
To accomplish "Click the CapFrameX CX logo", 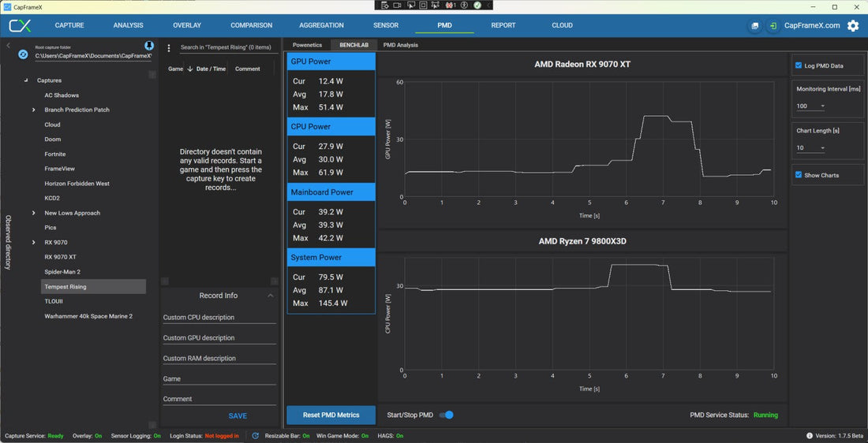I will coord(20,25).
